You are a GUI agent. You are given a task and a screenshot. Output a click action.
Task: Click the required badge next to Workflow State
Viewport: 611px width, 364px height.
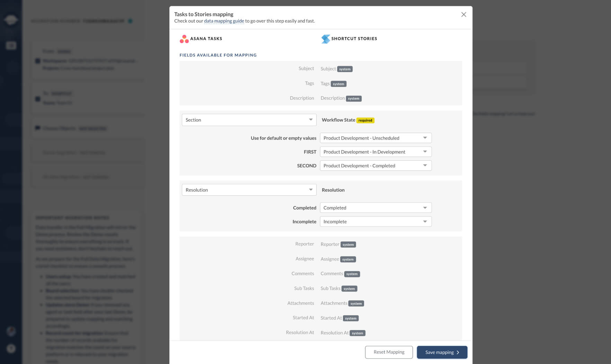(365, 121)
